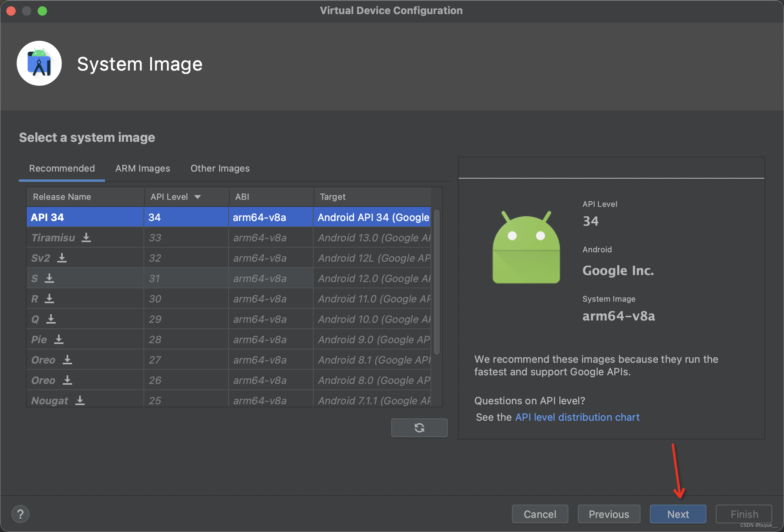Click download icon for R release
784x532 pixels.
pyautogui.click(x=49, y=299)
